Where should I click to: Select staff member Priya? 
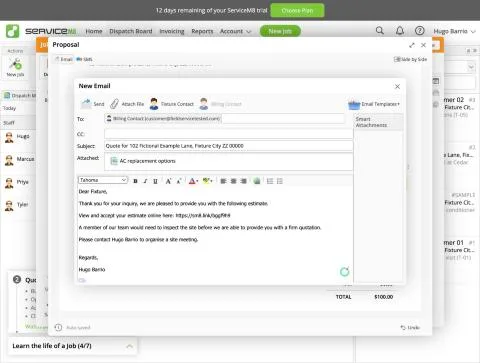[17, 182]
